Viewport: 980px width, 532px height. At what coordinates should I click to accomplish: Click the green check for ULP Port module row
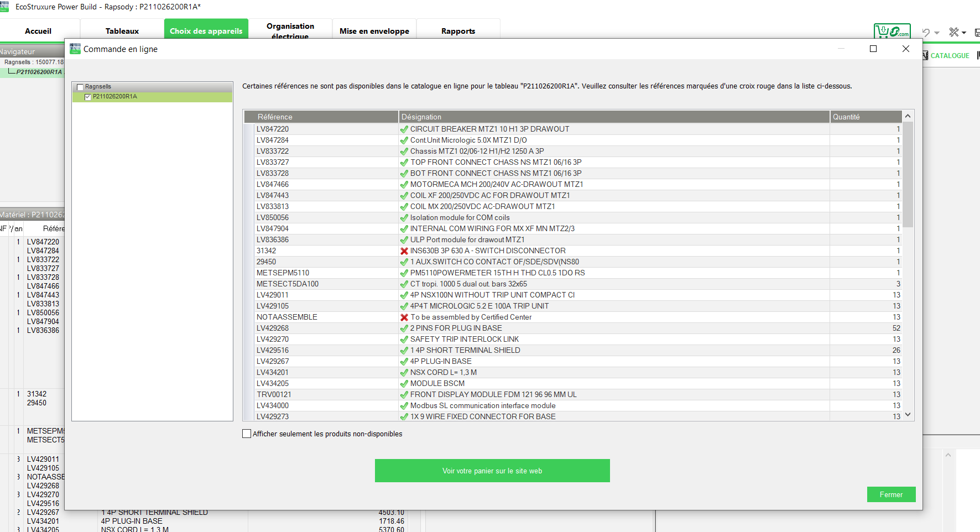(404, 239)
